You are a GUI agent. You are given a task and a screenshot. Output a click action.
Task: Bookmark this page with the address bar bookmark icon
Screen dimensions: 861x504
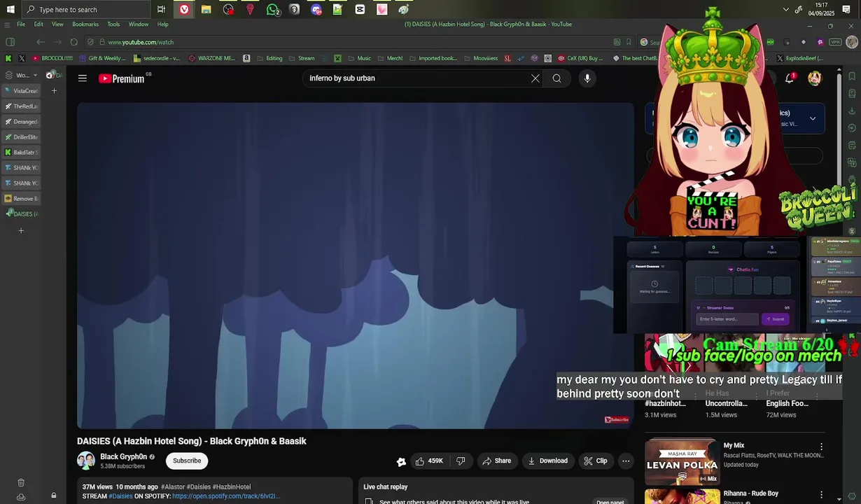[x=629, y=42]
